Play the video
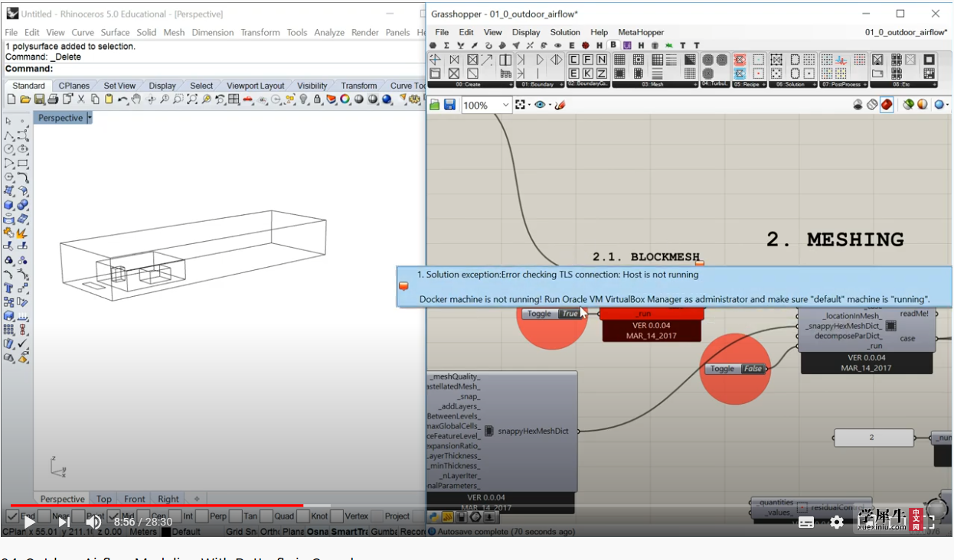Screen dimensions: 954x560 point(28,522)
